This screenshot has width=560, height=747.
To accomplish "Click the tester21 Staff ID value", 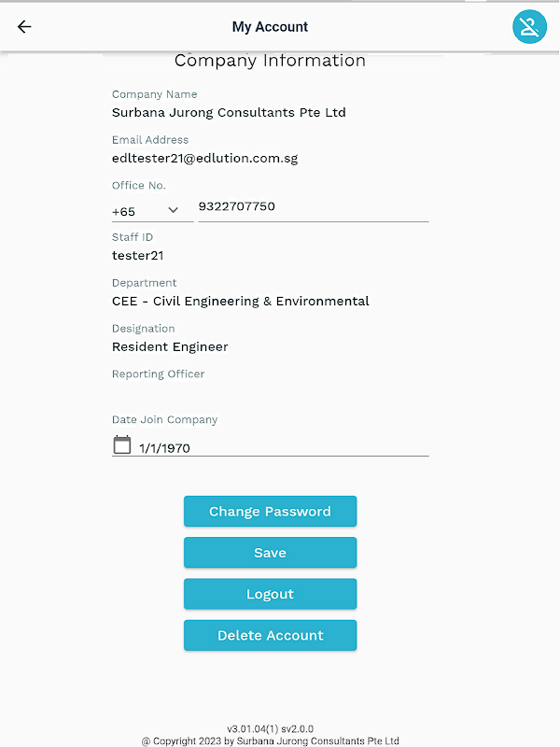I will coord(138,256).
